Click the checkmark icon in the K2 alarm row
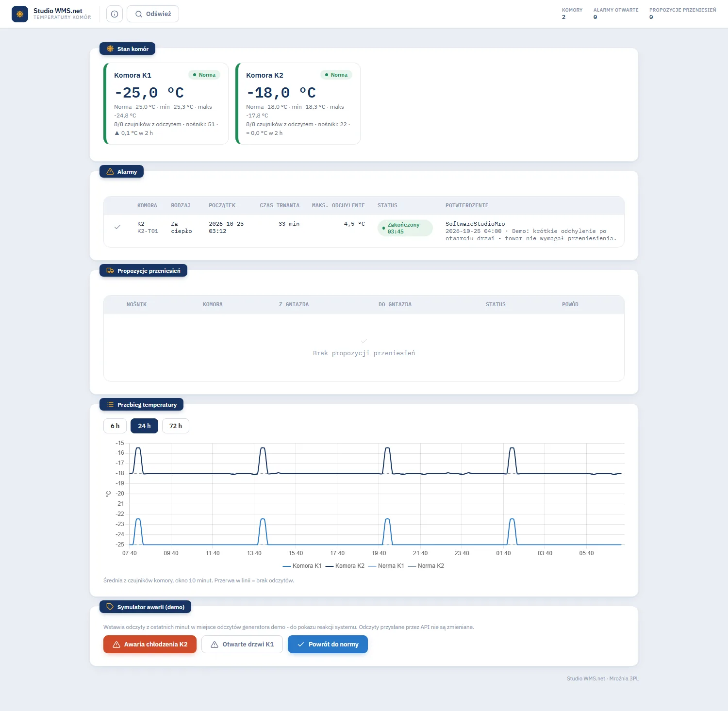728x711 pixels. (117, 227)
